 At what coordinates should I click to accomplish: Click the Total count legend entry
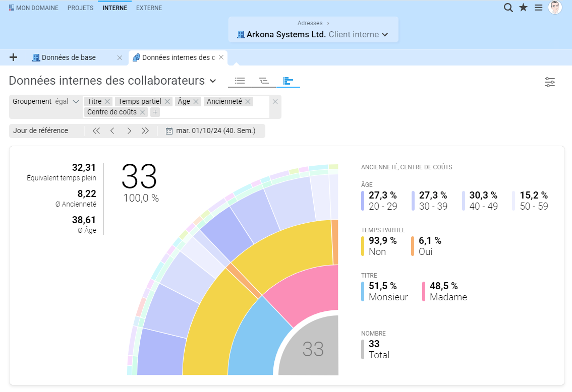376,349
